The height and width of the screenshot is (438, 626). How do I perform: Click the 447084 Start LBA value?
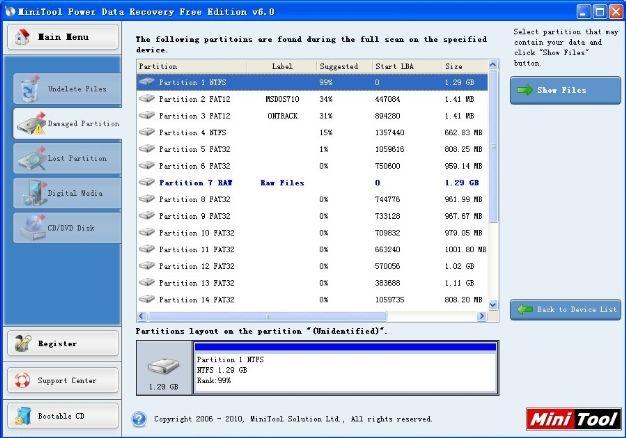click(x=387, y=99)
